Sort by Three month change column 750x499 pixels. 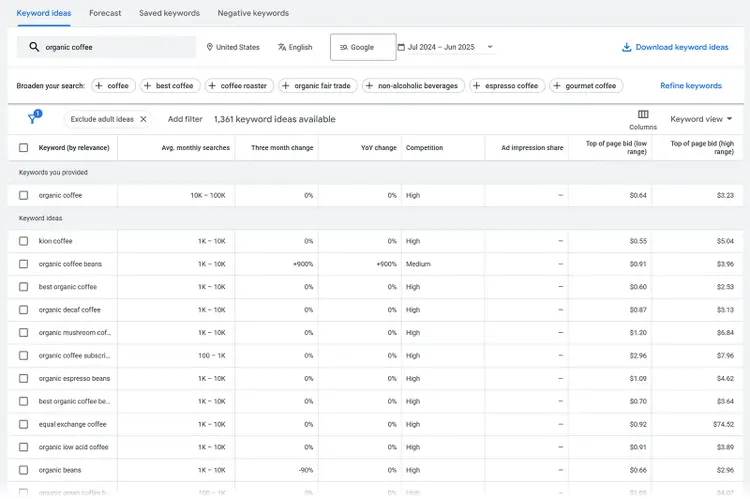pyautogui.click(x=282, y=148)
